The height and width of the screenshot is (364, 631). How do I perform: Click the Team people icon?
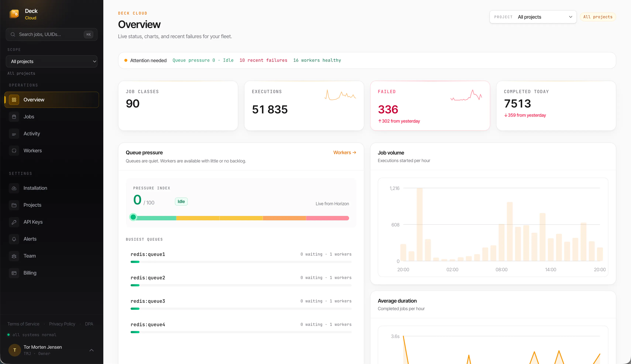[14, 256]
